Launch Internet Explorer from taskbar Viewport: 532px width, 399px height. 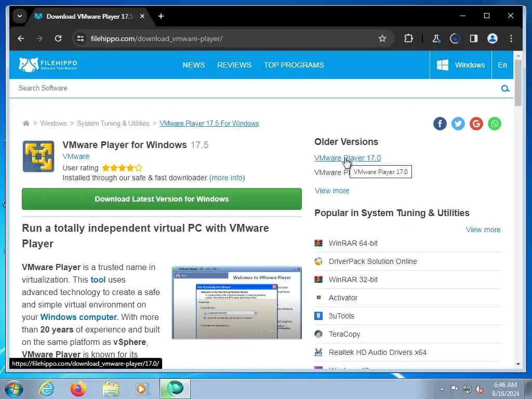pyautogui.click(x=46, y=389)
